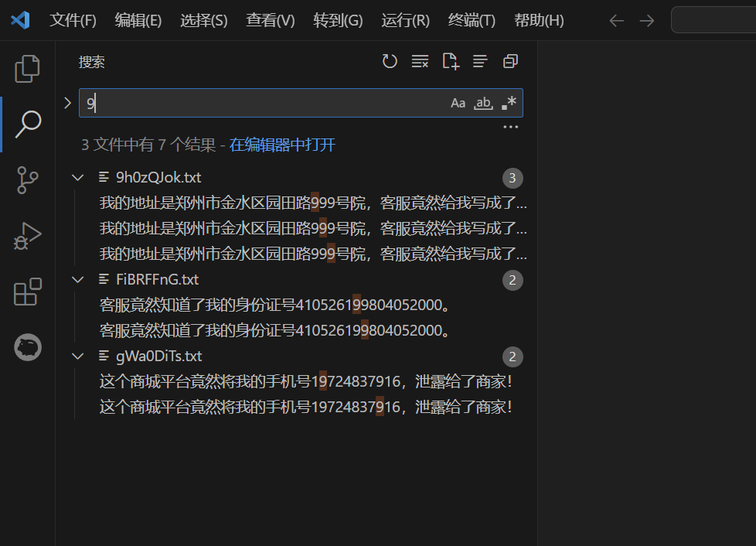Click the match count badge 3
Viewport: 756px width, 546px height.
513,179
